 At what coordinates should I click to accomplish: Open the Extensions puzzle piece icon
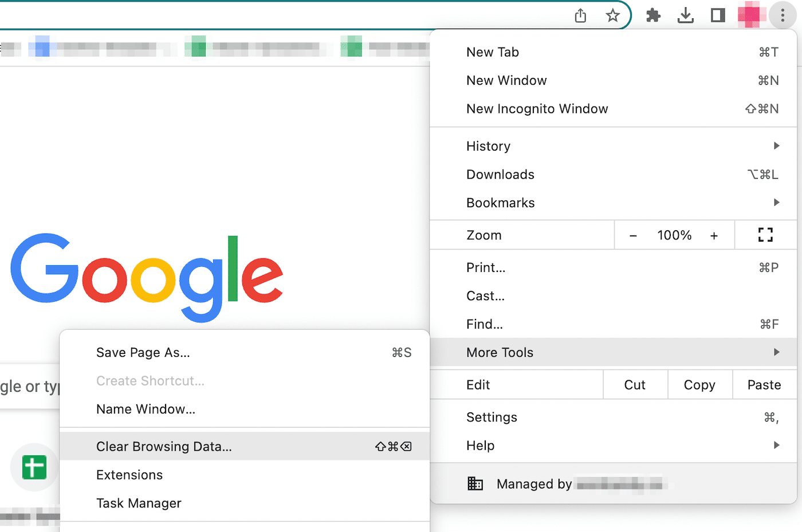click(653, 15)
